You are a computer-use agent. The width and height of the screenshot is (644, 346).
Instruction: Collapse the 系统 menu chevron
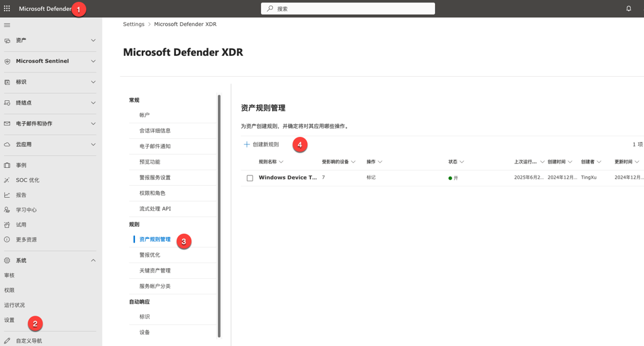93,260
